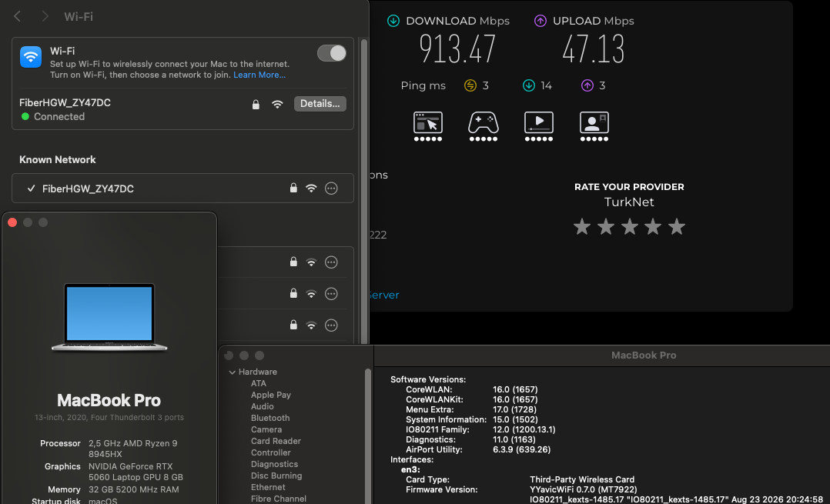Click the Wi-Fi settings pane scrollbar
The height and width of the screenshot is (504, 830).
tap(363, 190)
